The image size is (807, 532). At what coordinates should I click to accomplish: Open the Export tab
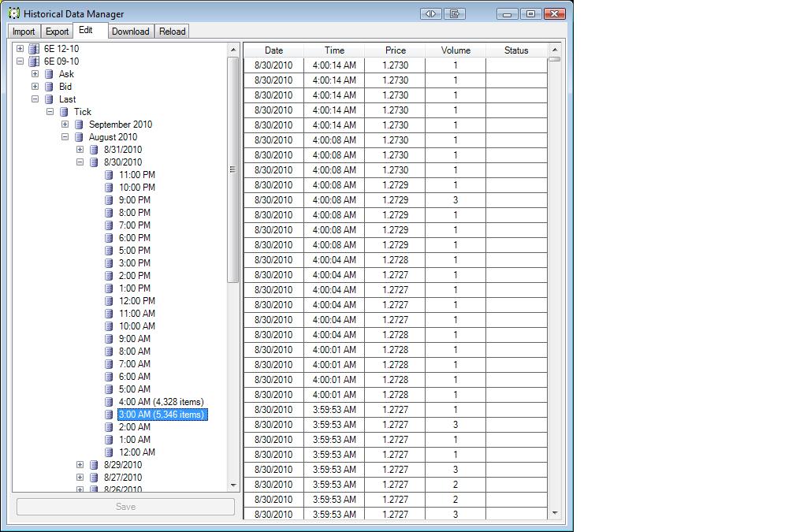pyautogui.click(x=57, y=32)
